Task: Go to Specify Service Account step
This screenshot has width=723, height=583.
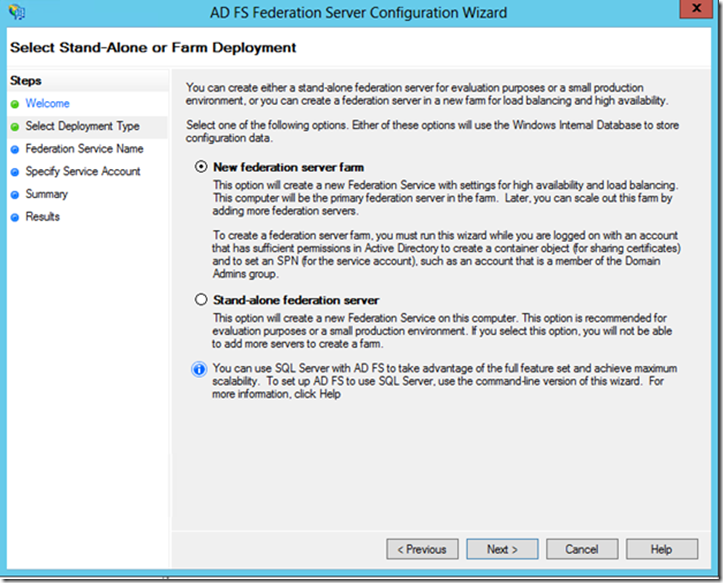Action: tap(83, 172)
